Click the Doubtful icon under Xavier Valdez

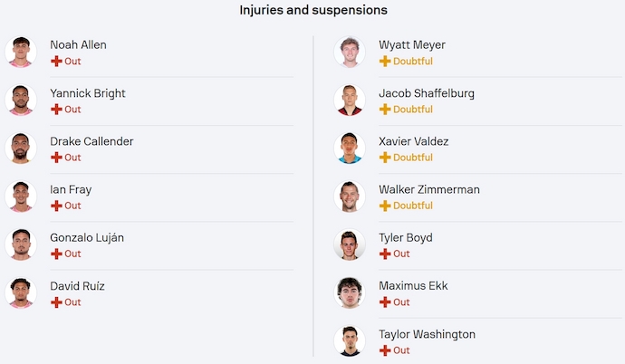385,158
